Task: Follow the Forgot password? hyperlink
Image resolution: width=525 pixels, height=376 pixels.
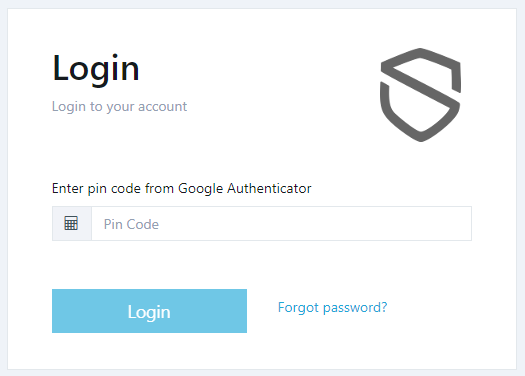Action: (332, 307)
